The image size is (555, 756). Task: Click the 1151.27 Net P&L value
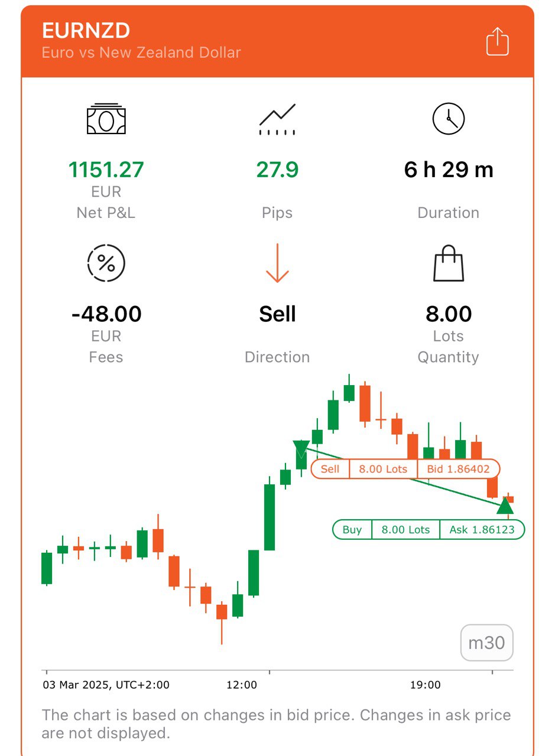pyautogui.click(x=106, y=170)
